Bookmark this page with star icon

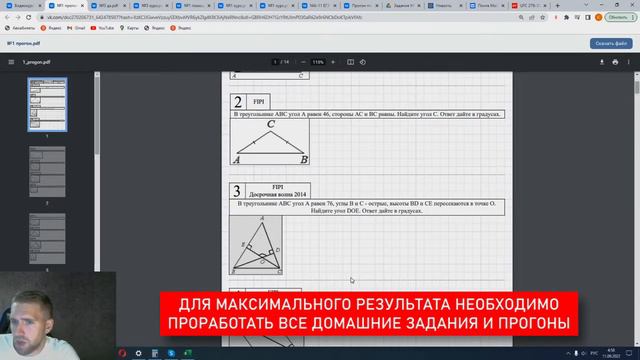coord(542,18)
